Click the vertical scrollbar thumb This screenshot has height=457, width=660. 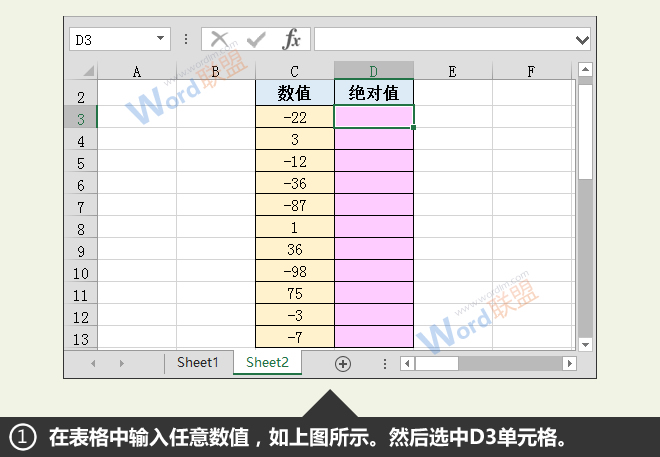click(x=585, y=132)
